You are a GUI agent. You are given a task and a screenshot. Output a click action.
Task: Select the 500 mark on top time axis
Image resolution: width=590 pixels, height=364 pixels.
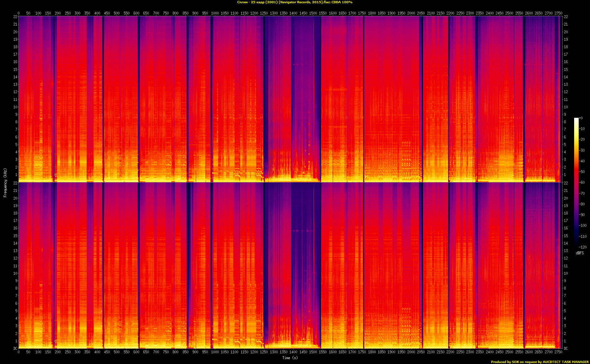pos(117,13)
